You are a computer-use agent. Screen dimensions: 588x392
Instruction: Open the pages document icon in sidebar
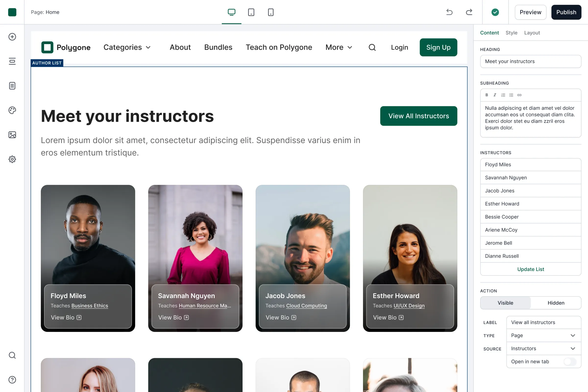point(12,86)
